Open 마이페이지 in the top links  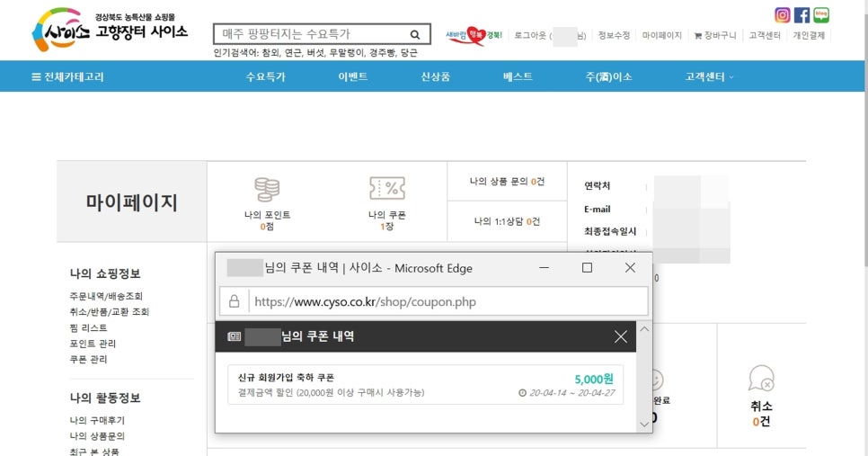(x=661, y=35)
